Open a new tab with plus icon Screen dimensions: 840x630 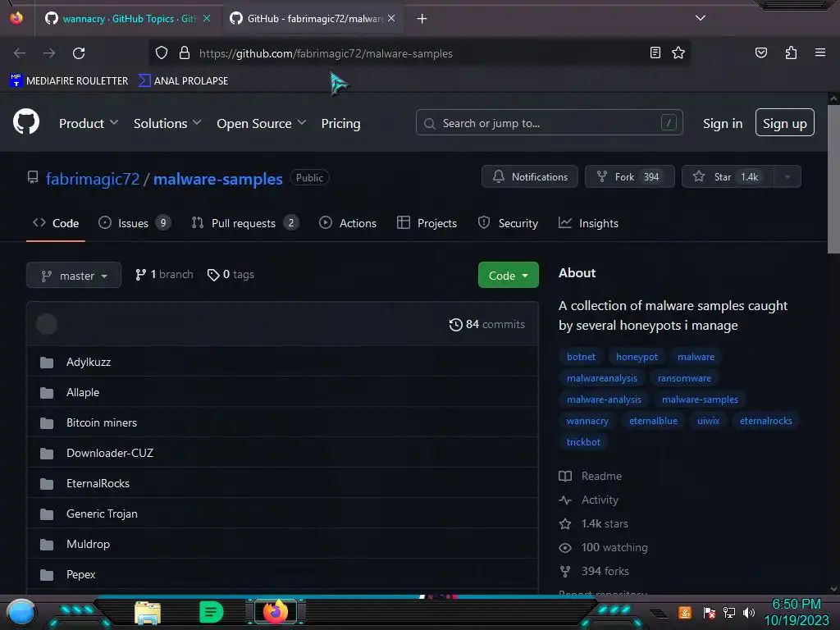tap(422, 19)
